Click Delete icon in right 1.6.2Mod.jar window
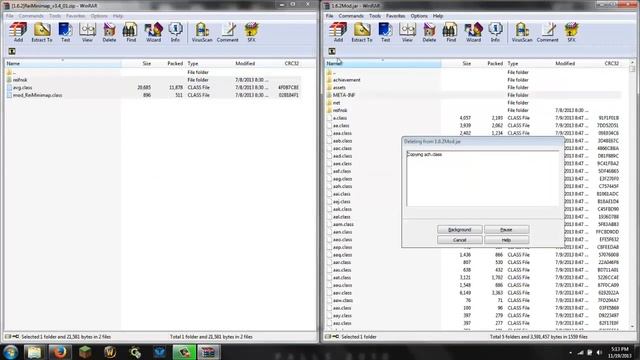Image resolution: width=640 pixels, height=360 pixels. coord(429,32)
